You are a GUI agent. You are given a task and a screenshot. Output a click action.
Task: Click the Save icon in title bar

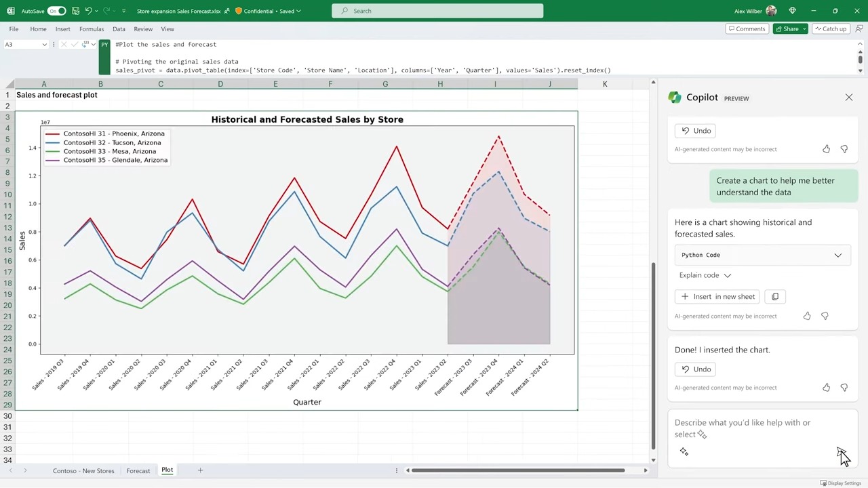pos(75,11)
